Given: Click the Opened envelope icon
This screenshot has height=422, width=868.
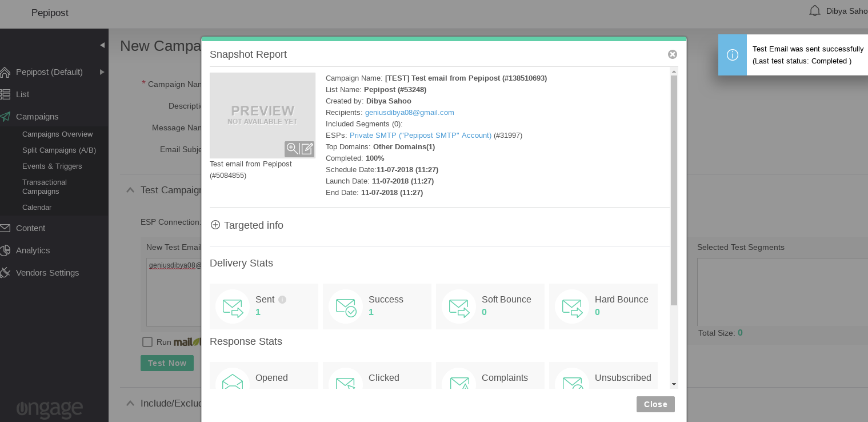Looking at the screenshot, I should [x=233, y=379].
